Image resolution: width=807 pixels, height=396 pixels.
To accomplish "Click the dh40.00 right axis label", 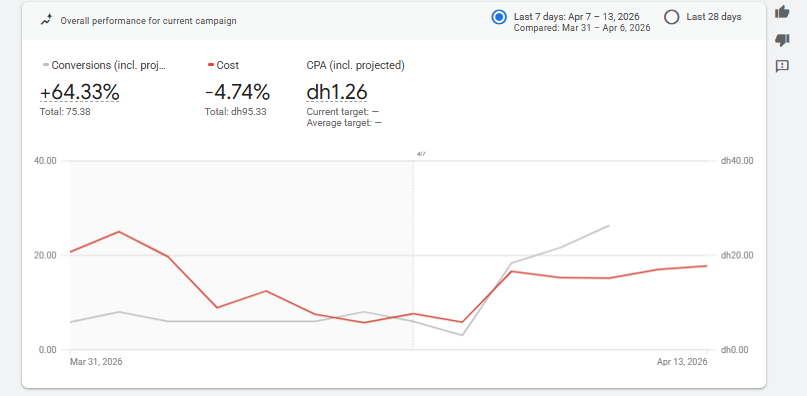I will (x=738, y=161).
